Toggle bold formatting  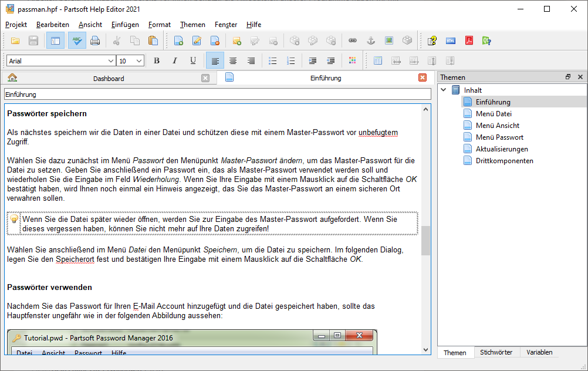[156, 60]
